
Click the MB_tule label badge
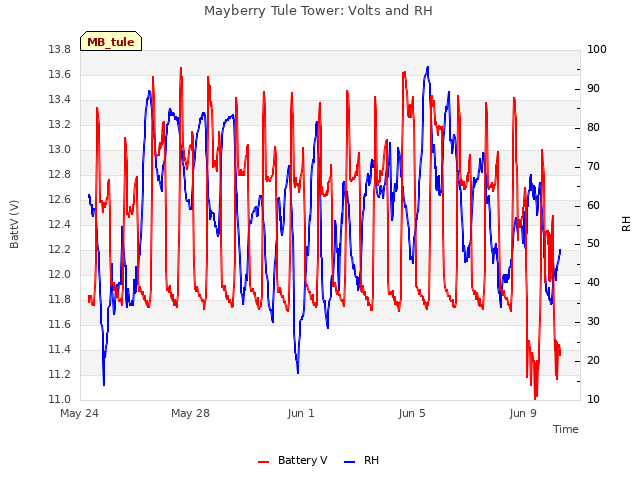click(111, 41)
